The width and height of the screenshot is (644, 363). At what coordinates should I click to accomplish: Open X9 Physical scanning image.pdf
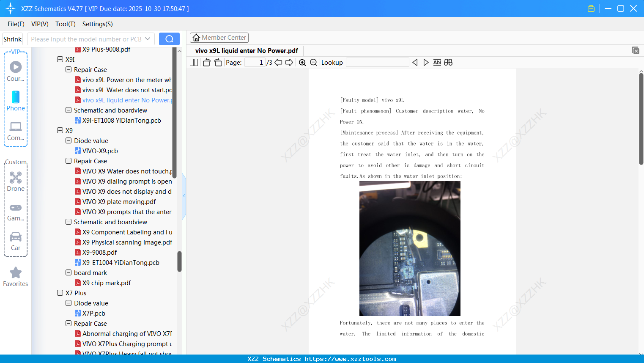pyautogui.click(x=123, y=242)
